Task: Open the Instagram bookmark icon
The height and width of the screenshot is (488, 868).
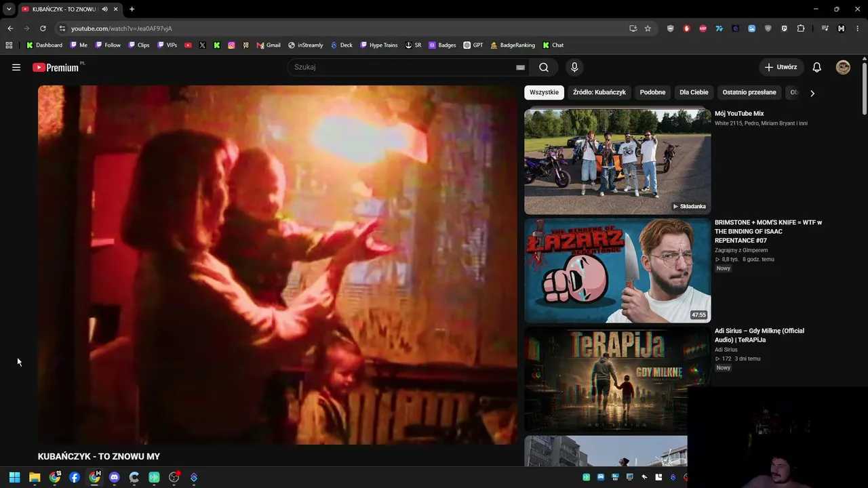Action: click(x=231, y=45)
